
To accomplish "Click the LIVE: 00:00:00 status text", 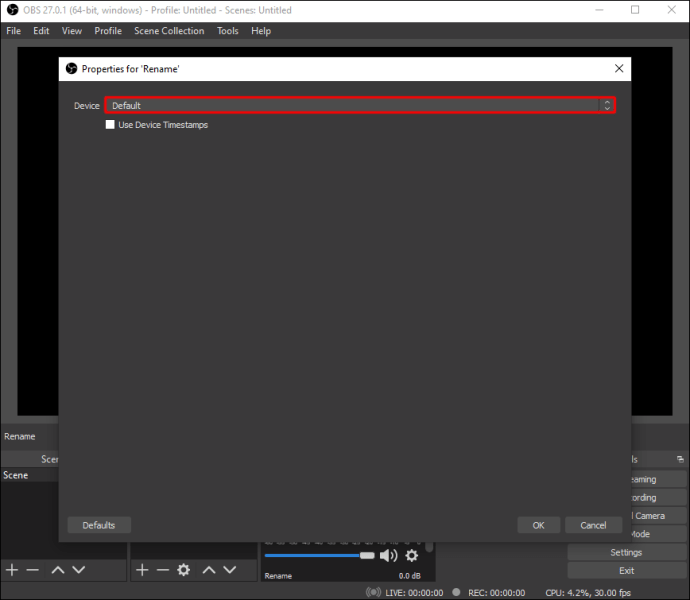I will point(414,593).
